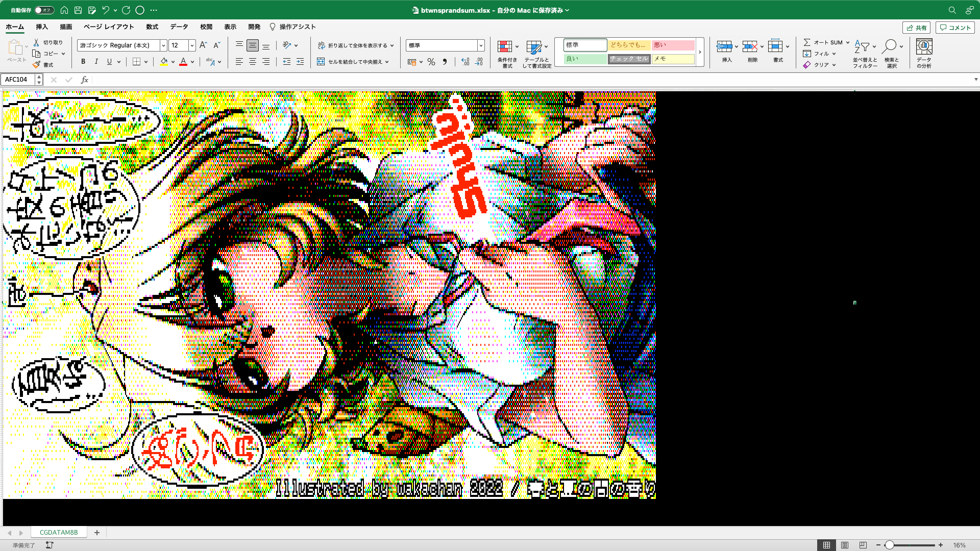Click the Name Box showing AFC104
Viewport: 980px width, 551px height.
click(x=18, y=80)
